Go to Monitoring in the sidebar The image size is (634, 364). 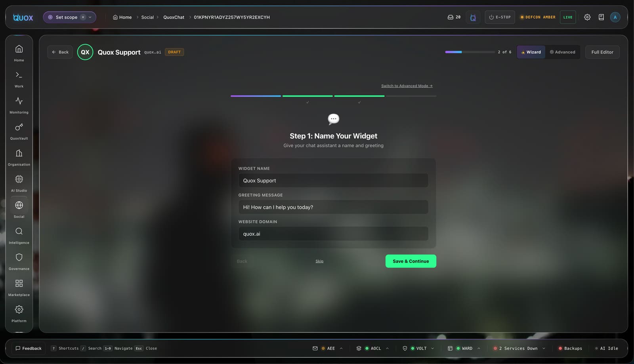pos(19,105)
